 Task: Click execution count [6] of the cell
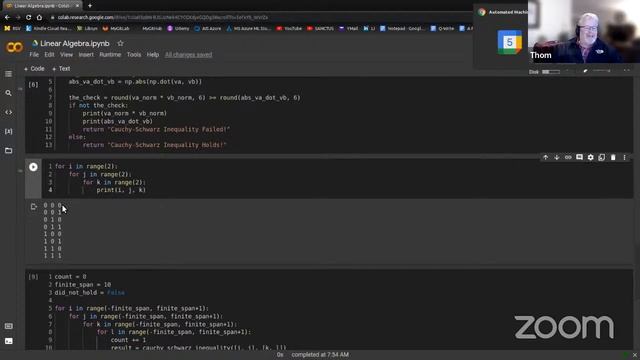(x=33, y=84)
